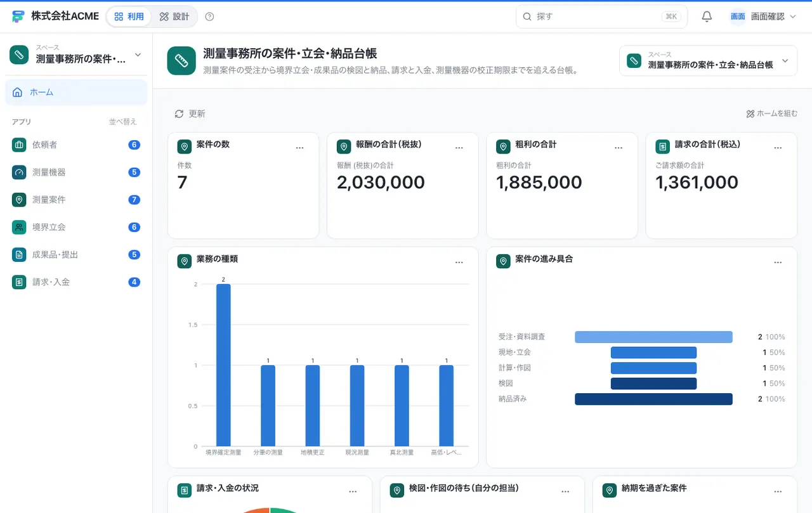Open more options on 請求・入金の状況 card

[353, 491]
